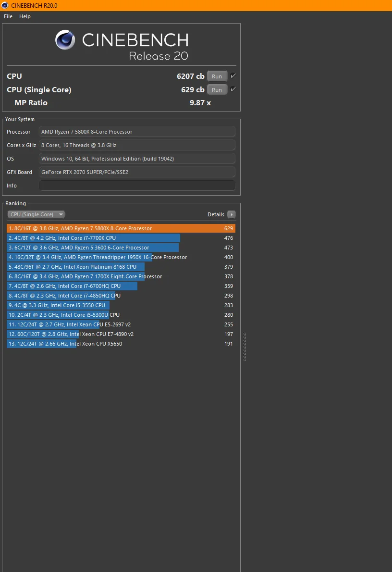Image resolution: width=392 pixels, height=572 pixels.
Task: Select ranking row AMD Ryzen 7 1700X
Action: coord(121,276)
